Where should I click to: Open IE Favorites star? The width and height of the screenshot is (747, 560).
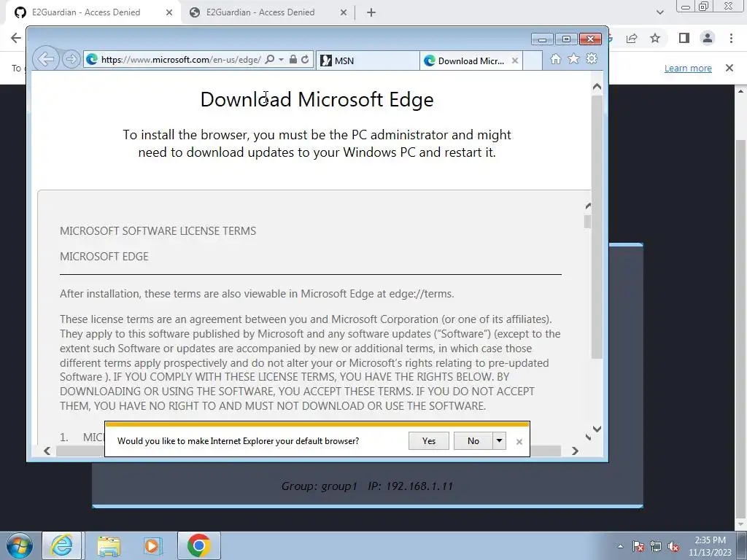tap(573, 59)
